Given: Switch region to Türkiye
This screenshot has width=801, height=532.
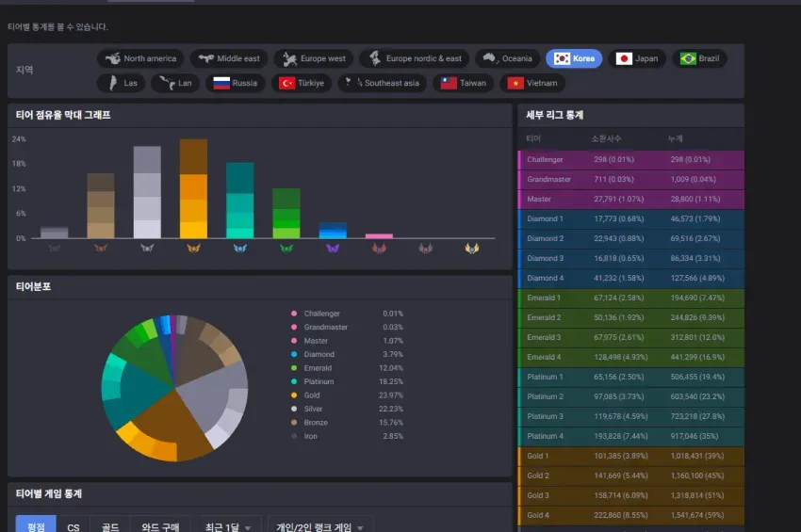Looking at the screenshot, I should tap(302, 83).
